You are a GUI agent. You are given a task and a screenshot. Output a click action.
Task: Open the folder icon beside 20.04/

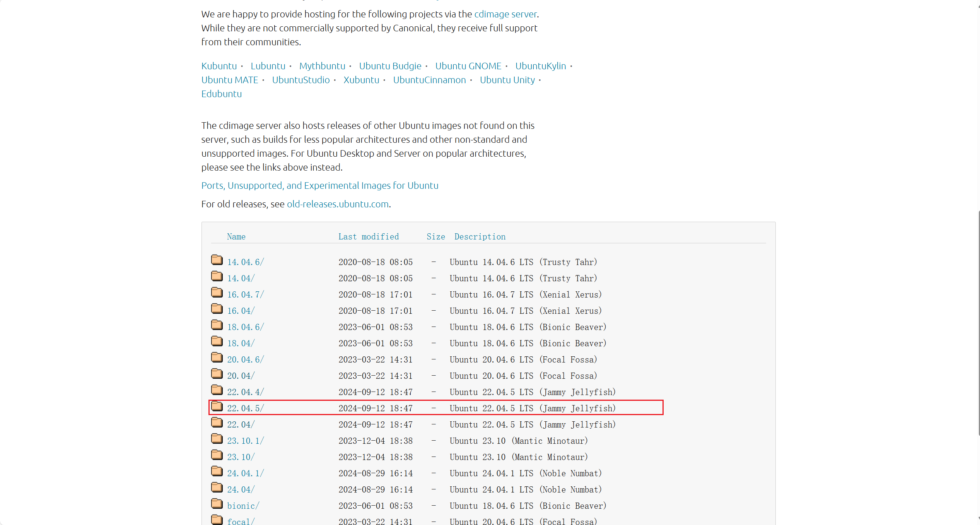click(217, 373)
